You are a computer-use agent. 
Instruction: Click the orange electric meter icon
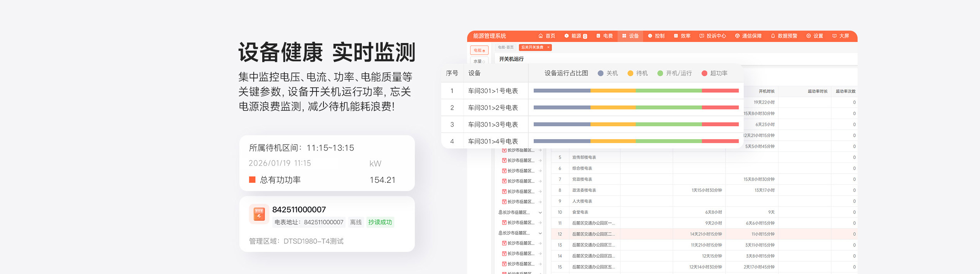click(x=259, y=214)
